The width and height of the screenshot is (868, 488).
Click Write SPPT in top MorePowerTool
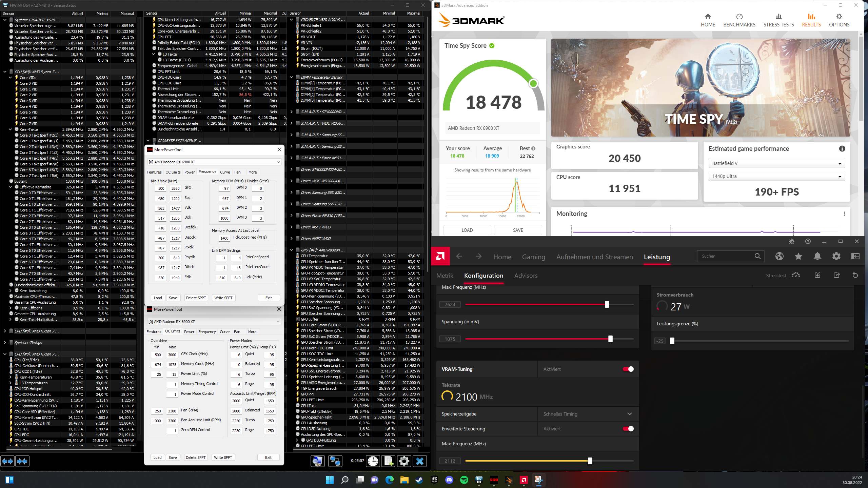coord(223,298)
